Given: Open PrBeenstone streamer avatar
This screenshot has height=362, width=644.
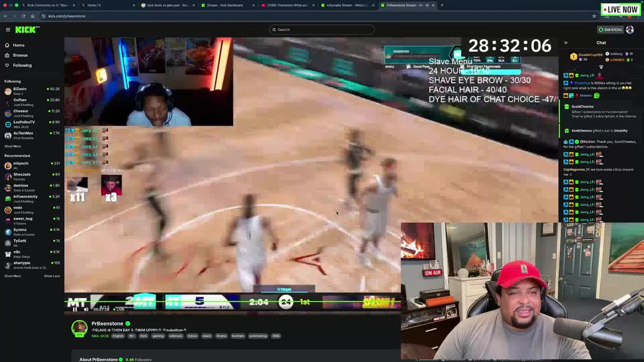Looking at the screenshot, I should (79, 328).
